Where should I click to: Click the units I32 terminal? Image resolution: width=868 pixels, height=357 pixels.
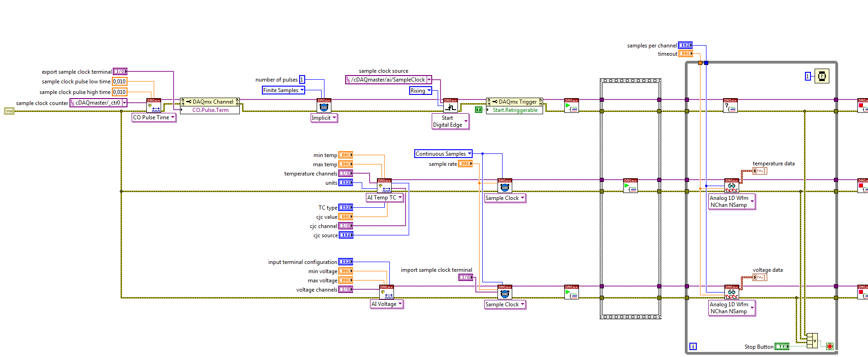(346, 182)
